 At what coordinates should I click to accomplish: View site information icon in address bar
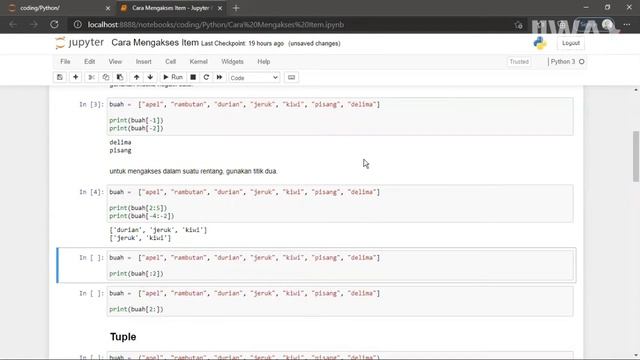pyautogui.click(x=78, y=24)
